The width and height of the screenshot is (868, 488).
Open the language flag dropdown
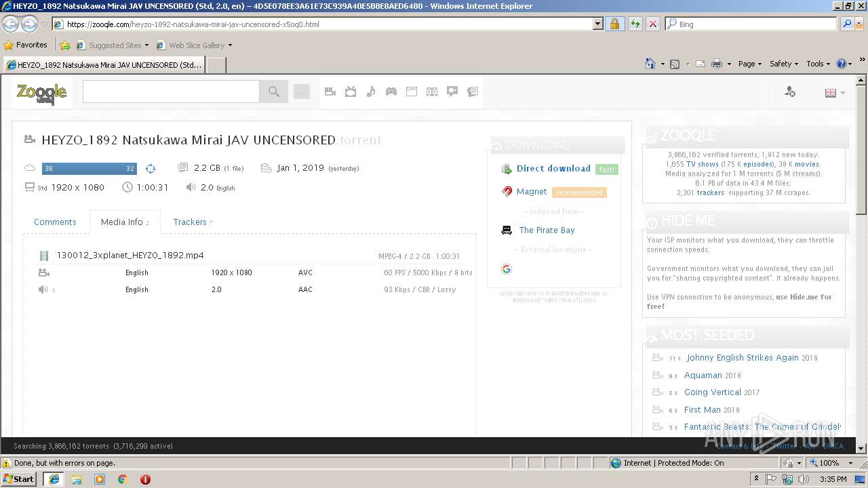835,93
